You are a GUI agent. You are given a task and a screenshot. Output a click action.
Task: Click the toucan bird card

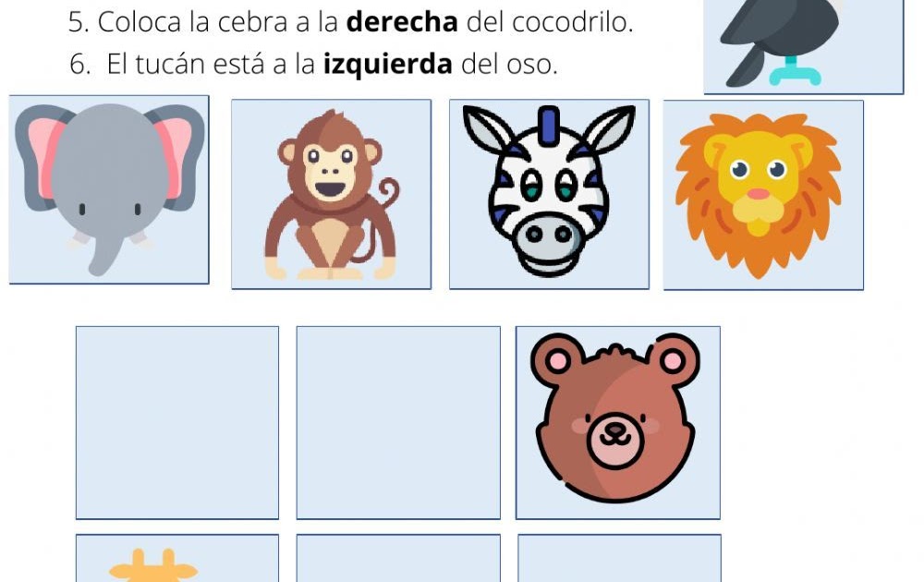point(804,46)
